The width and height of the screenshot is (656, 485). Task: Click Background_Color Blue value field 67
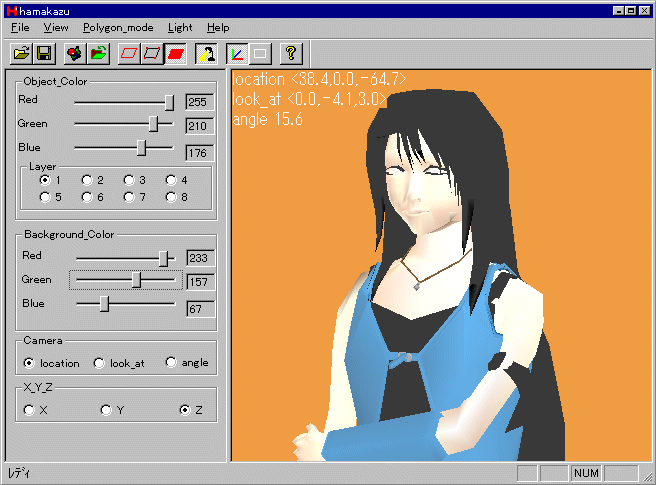(201, 309)
